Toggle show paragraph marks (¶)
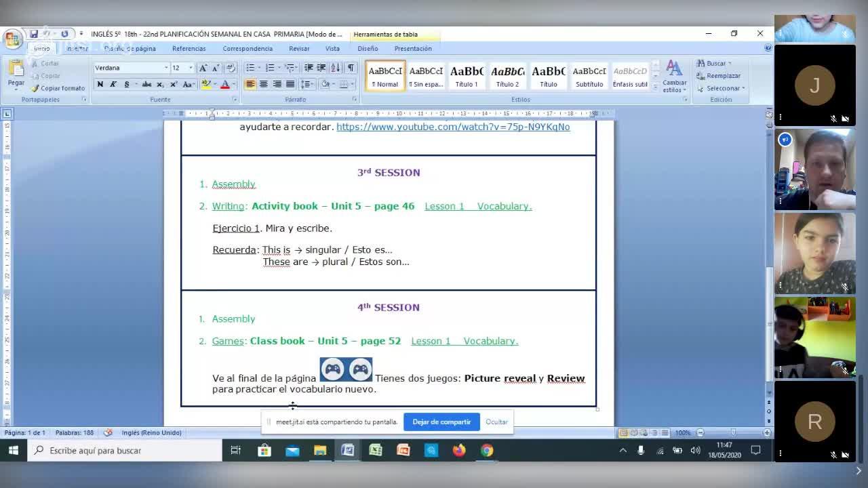Image resolution: width=868 pixels, height=488 pixels. tap(351, 68)
